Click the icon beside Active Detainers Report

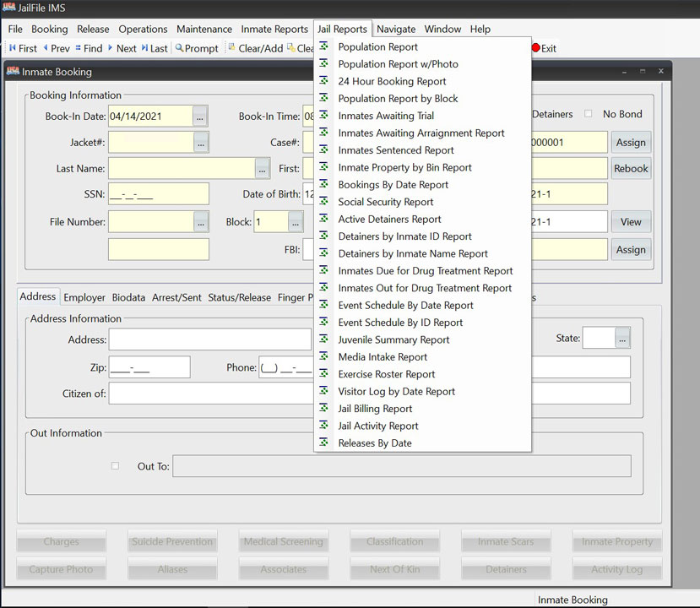[x=323, y=219]
